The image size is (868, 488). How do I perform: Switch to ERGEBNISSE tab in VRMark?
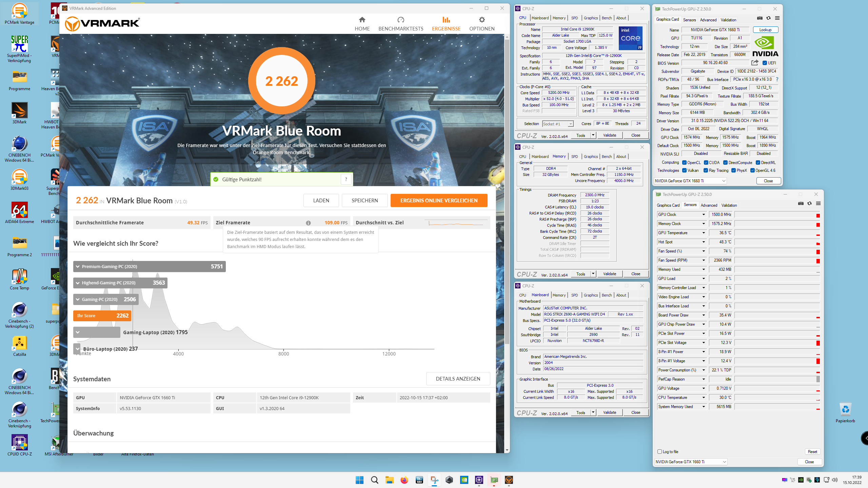[446, 24]
